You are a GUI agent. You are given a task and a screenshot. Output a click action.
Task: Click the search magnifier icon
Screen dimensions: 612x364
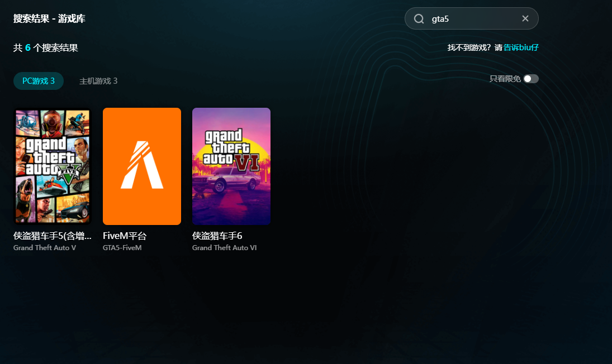(419, 19)
